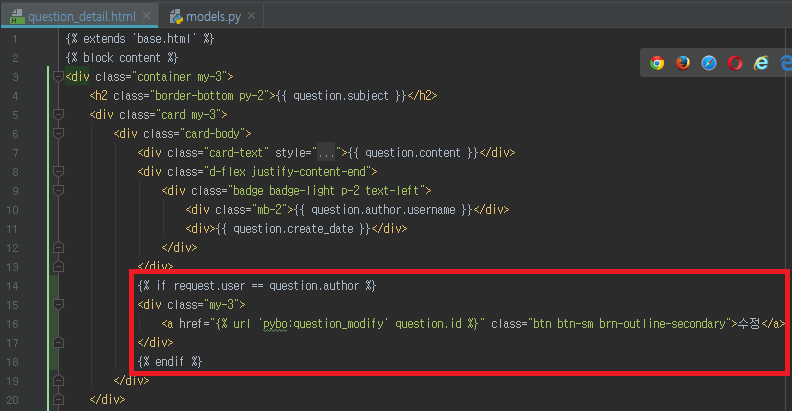The height and width of the screenshot is (411, 792).
Task: Collapse the d-flex div on line 8
Action: click(58, 172)
